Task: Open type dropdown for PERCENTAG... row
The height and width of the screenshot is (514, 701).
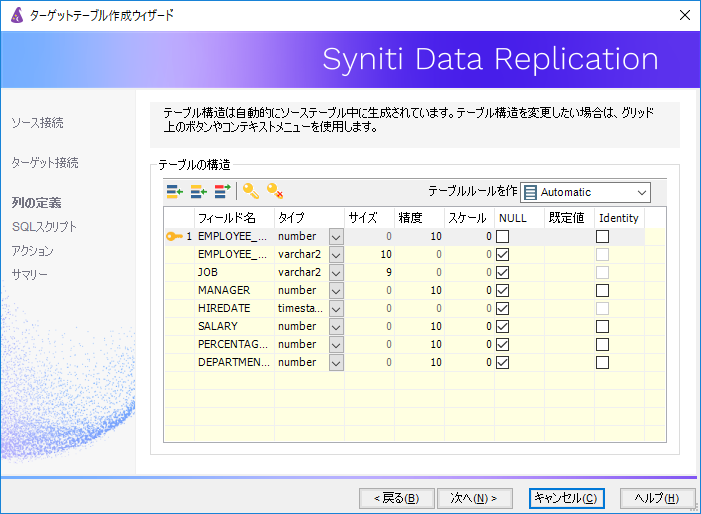Action: click(336, 344)
